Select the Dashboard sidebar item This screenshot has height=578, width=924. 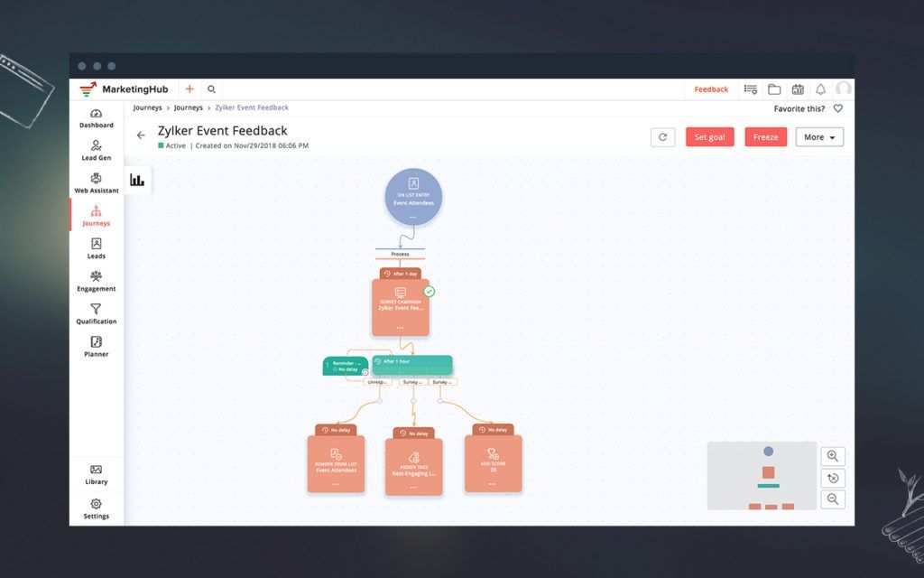tap(96, 117)
